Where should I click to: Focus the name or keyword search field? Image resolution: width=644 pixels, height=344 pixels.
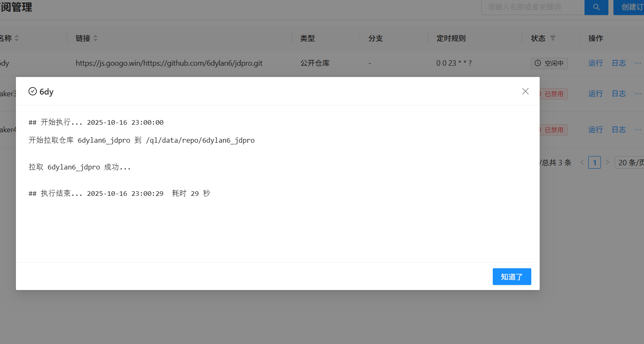[532, 7]
